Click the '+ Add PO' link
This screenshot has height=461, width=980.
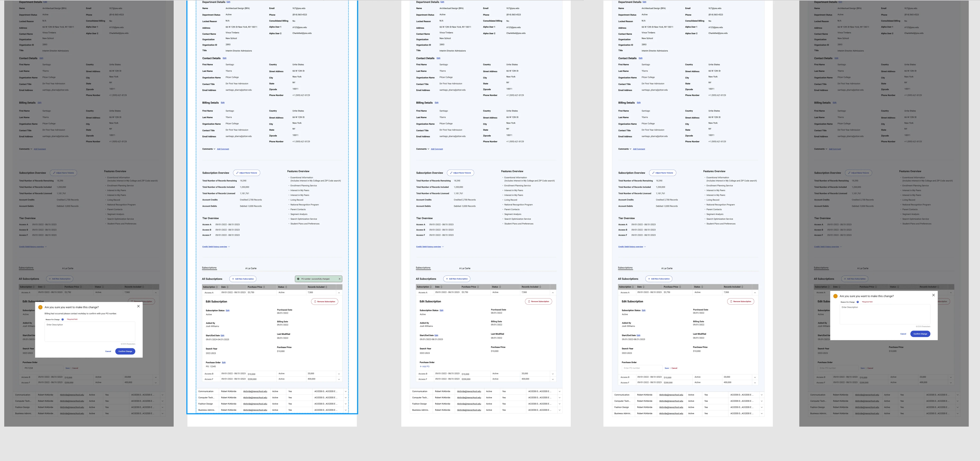point(425,367)
